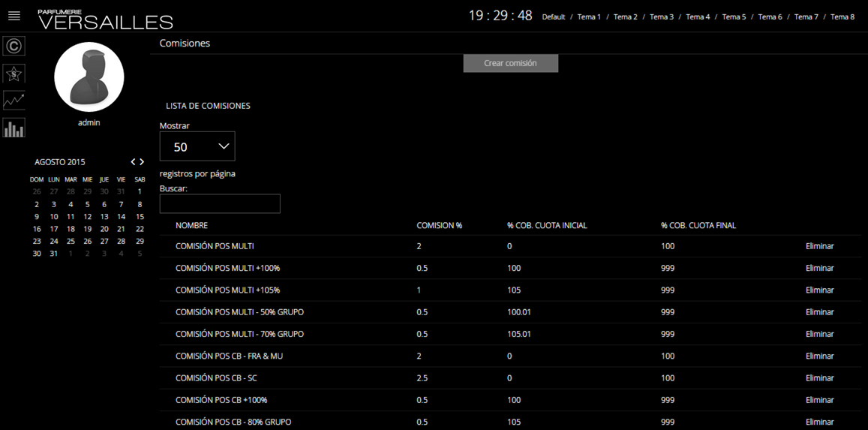Select August 20 in calendar
The width and height of the screenshot is (868, 430).
pos(104,229)
